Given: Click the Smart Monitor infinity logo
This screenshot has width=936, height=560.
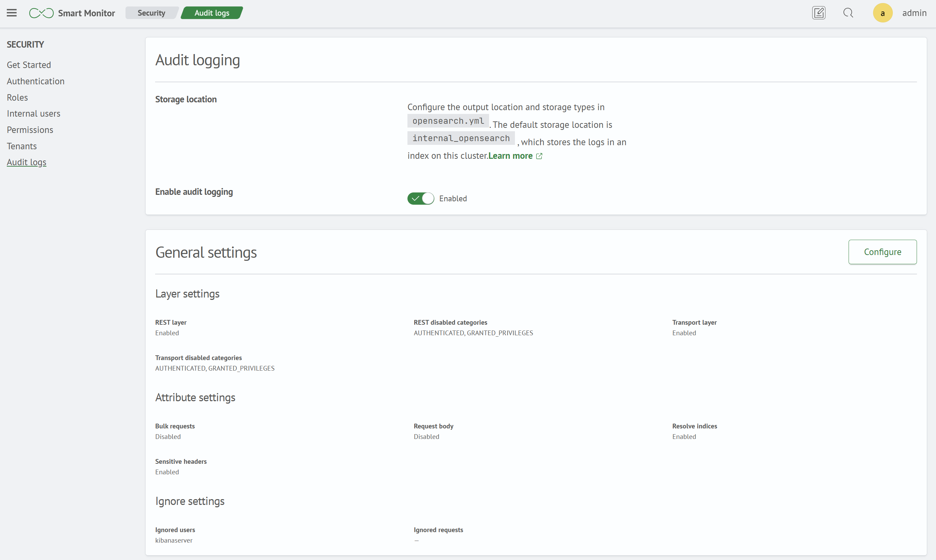Looking at the screenshot, I should pyautogui.click(x=41, y=13).
